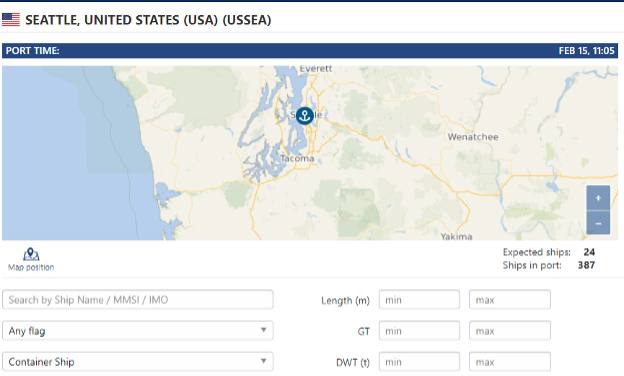This screenshot has width=624, height=376.
Task: Click the arrow on Container Ship selector
Action: pyautogui.click(x=263, y=361)
